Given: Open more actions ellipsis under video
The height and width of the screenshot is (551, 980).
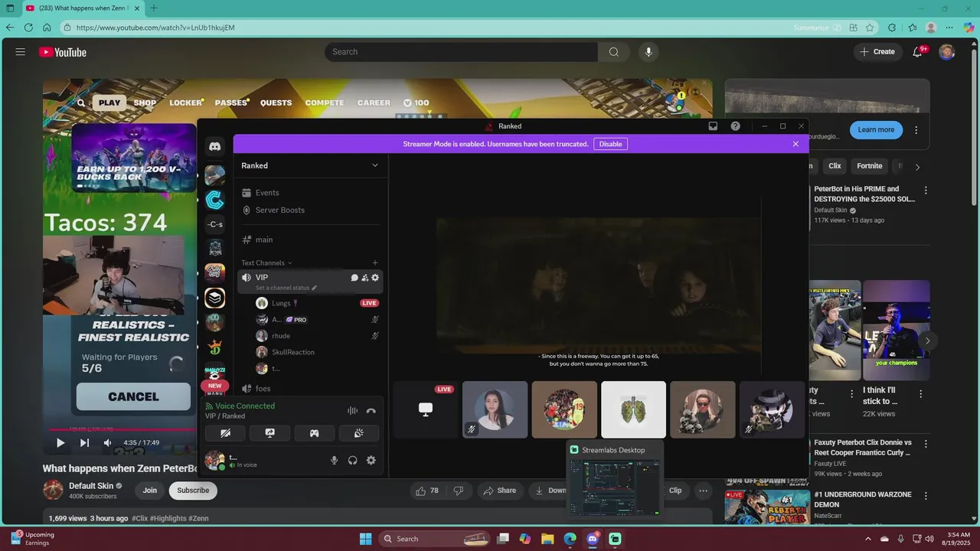Looking at the screenshot, I should (x=703, y=491).
